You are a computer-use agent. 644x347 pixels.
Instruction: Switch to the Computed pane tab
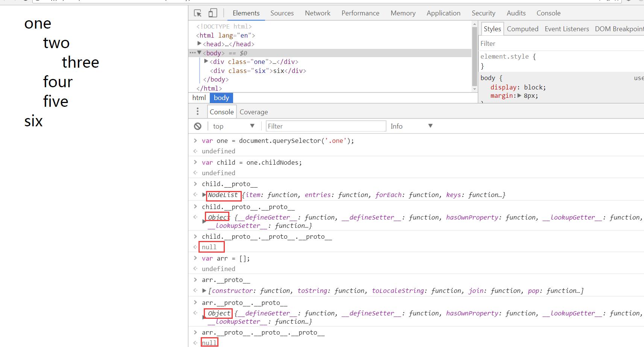[x=523, y=29]
